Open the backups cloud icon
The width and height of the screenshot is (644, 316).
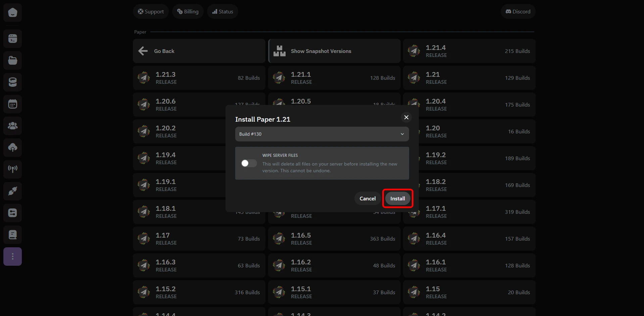[13, 147]
